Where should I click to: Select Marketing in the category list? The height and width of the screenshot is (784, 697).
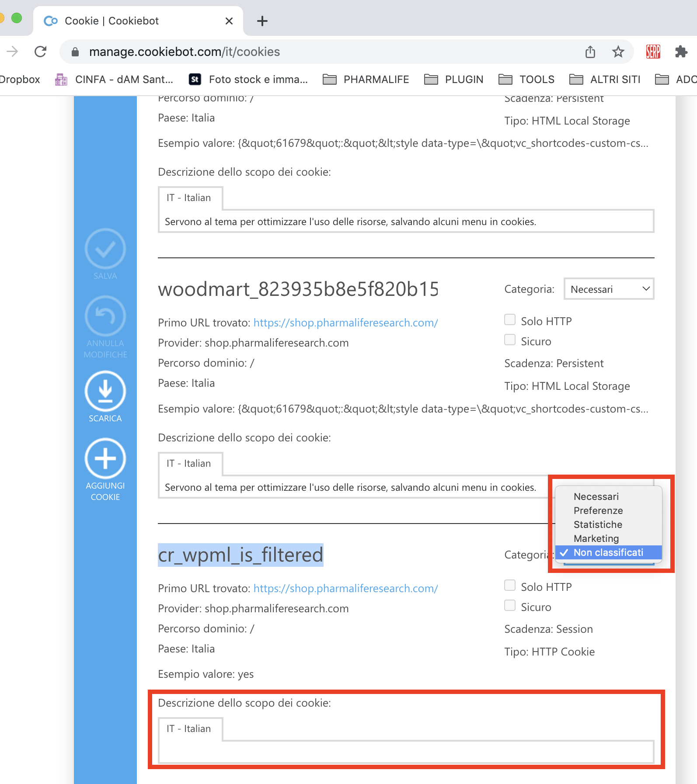coord(609,538)
